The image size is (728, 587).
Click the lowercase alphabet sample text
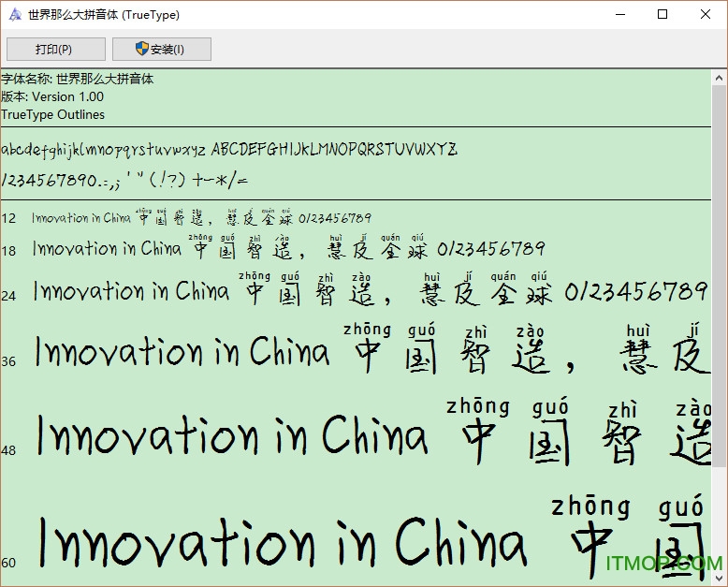103,150
